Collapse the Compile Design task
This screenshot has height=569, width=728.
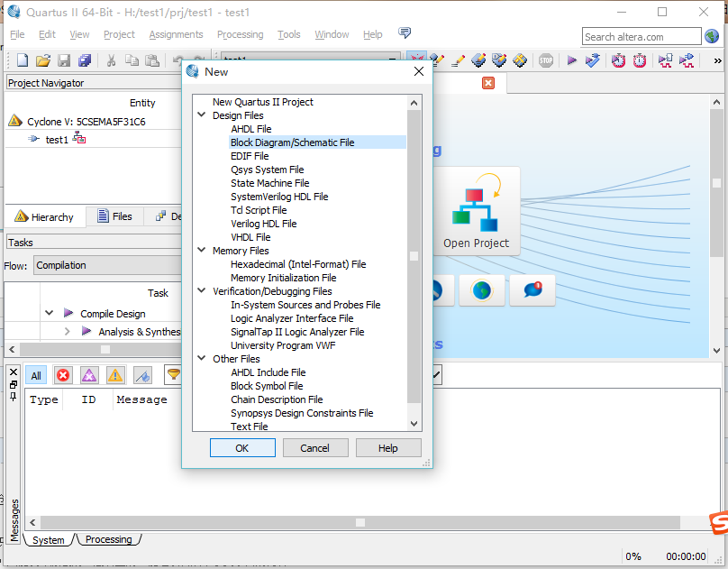pos(50,313)
